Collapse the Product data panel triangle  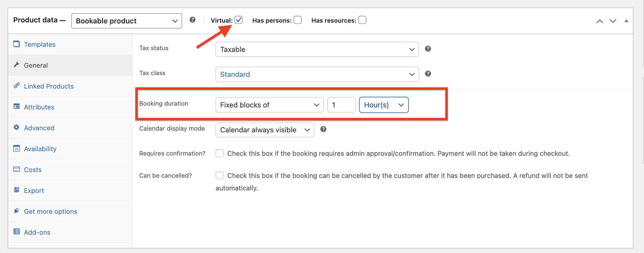[626, 21]
